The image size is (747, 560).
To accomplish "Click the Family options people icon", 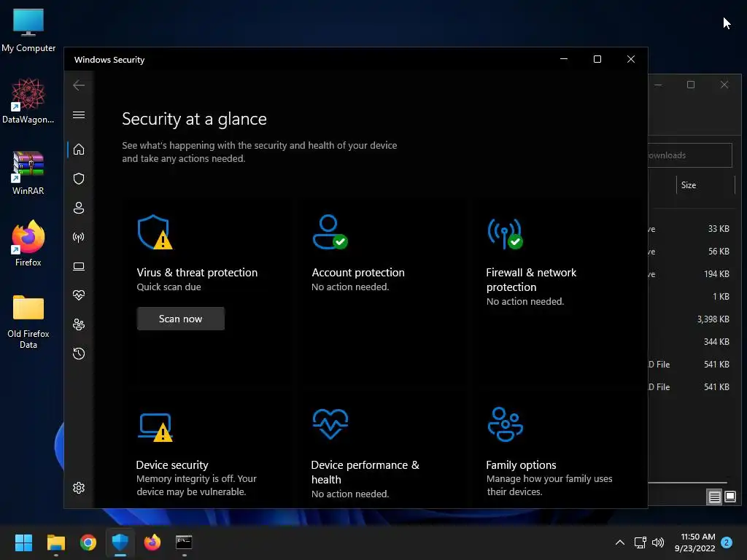I will pyautogui.click(x=506, y=424).
